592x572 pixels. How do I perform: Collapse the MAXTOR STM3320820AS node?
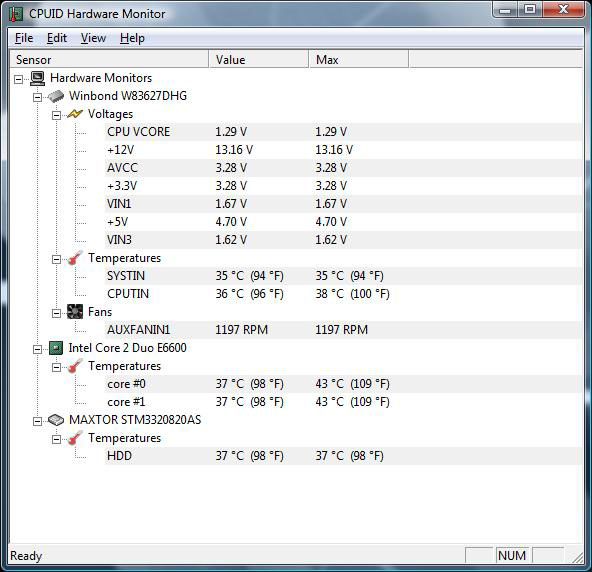coord(37,421)
